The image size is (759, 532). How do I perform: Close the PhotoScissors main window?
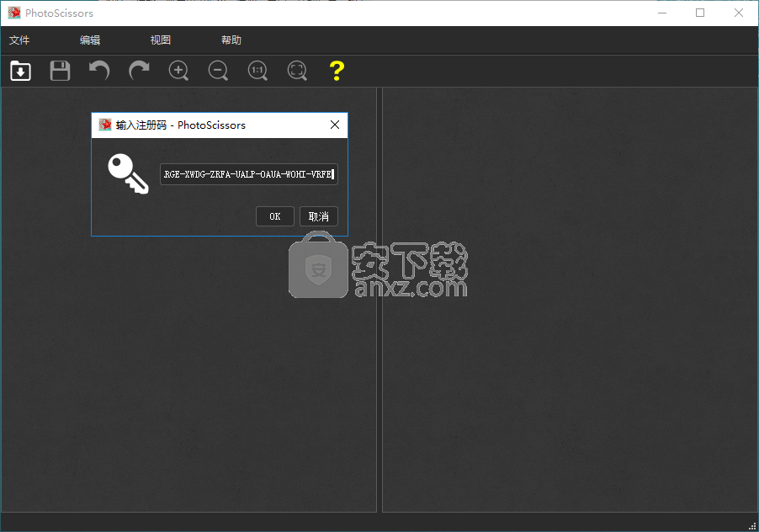[x=738, y=13]
